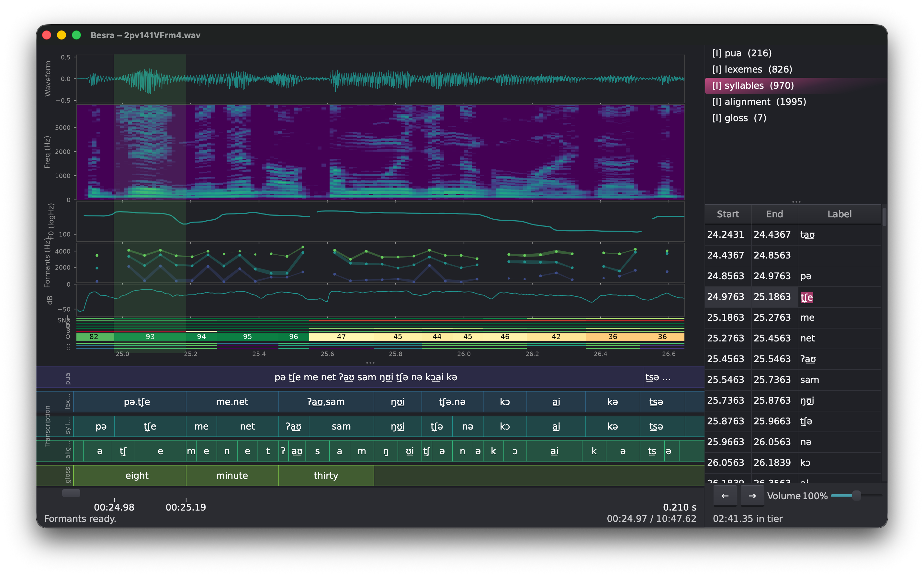
Task: Select syllable interval sam
Action: [341, 427]
